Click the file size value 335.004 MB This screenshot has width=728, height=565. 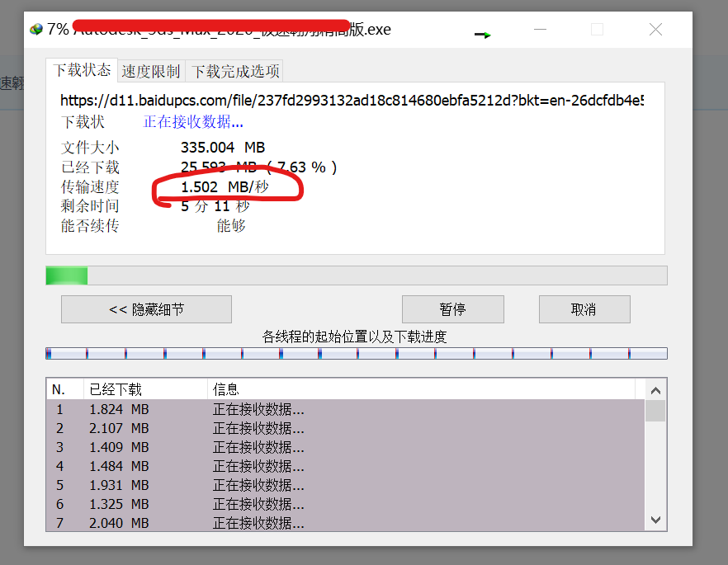(x=223, y=148)
